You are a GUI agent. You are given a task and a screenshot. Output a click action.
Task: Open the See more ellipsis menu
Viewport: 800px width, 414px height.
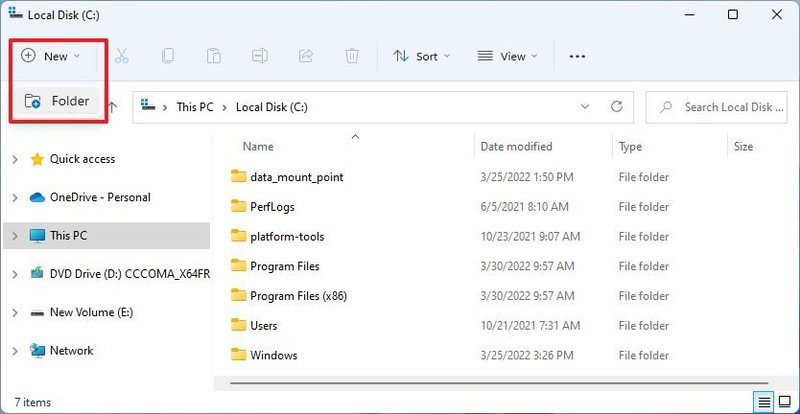[577, 56]
